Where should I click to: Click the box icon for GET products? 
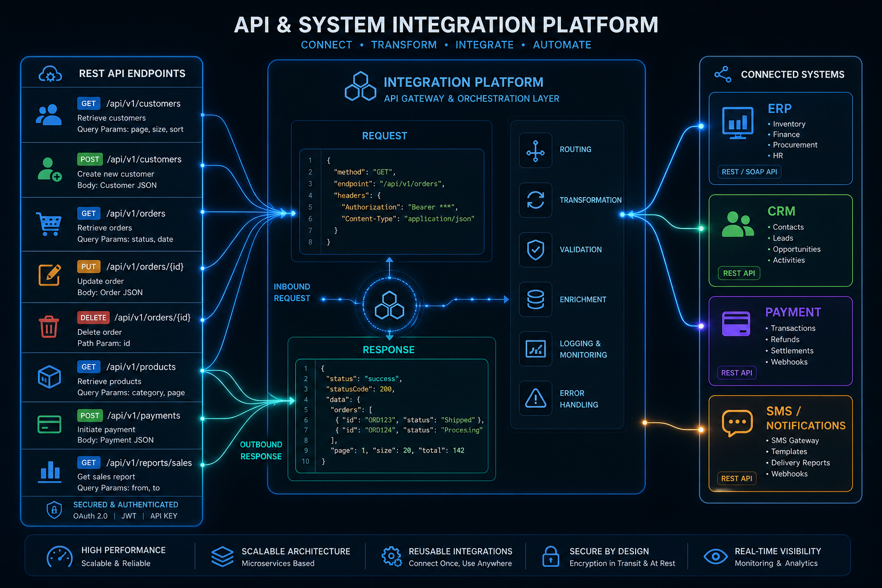[x=49, y=377]
